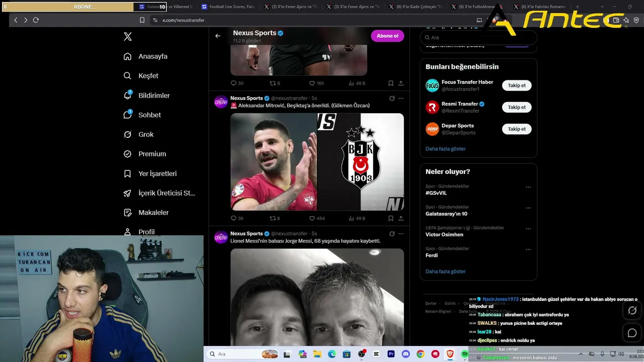
Task: Switch to X'te Kadir Çetinçalı tab
Action: (x=415, y=7)
